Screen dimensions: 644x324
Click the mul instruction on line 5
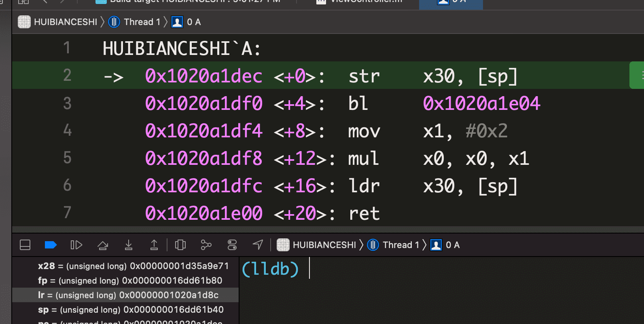click(x=364, y=158)
